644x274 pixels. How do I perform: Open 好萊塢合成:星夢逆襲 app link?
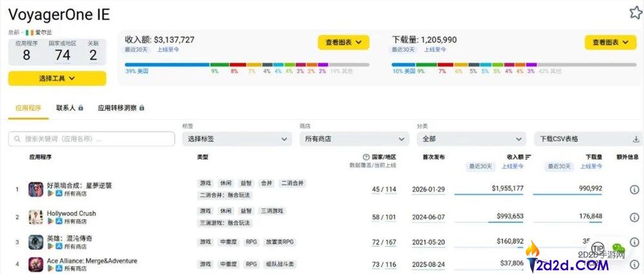click(79, 186)
